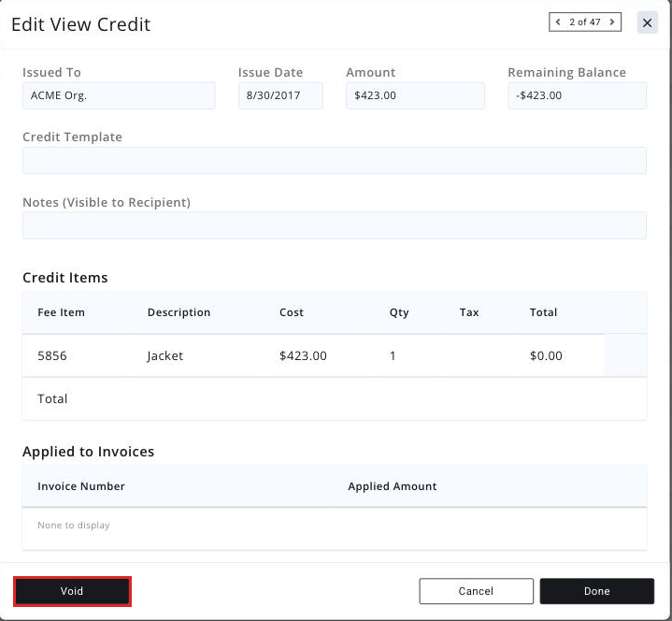The height and width of the screenshot is (621, 672).
Task: Click the Credit Template field
Action: (x=335, y=161)
